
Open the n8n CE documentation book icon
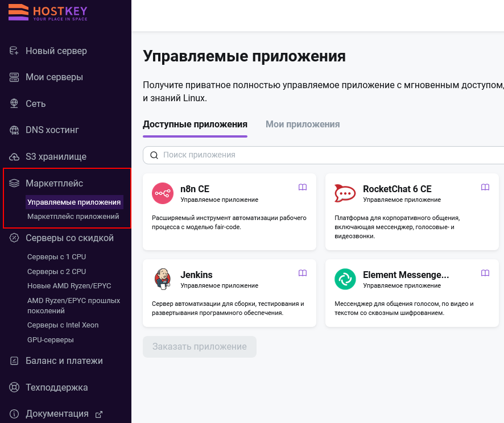click(x=303, y=187)
